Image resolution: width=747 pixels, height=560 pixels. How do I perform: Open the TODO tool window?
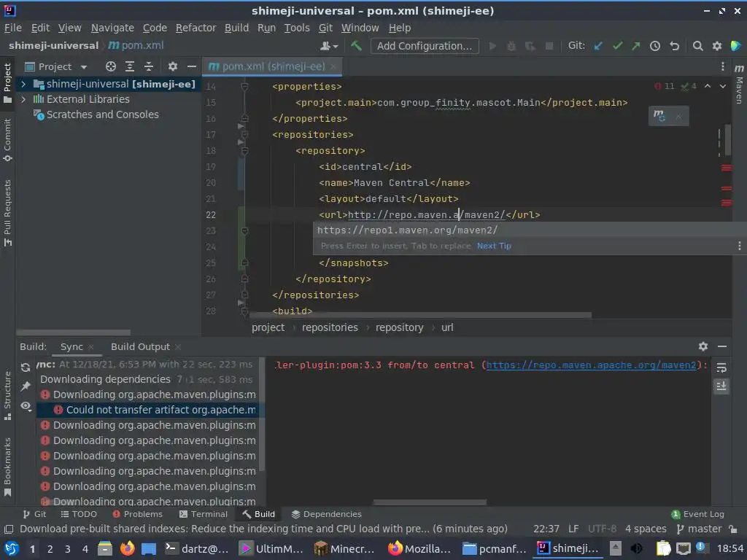(79, 514)
